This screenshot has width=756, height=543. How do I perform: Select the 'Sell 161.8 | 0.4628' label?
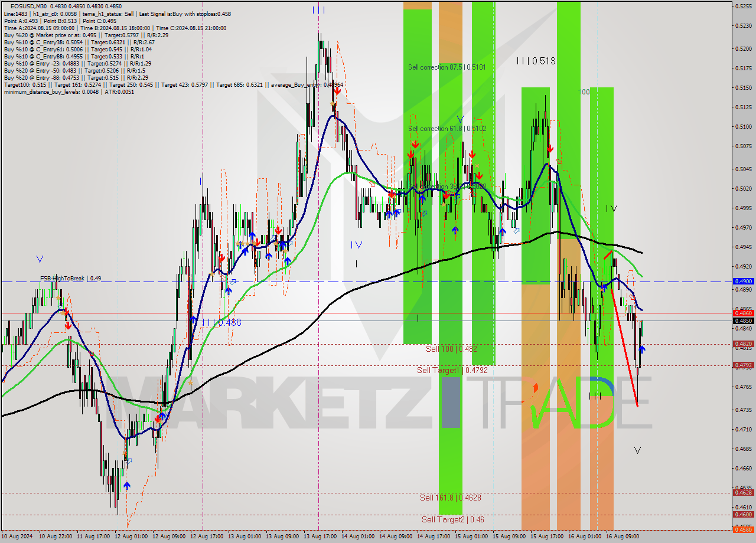tap(451, 498)
